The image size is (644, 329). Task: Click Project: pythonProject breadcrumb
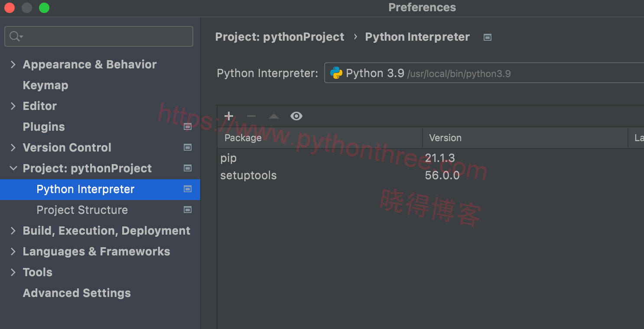click(x=280, y=37)
